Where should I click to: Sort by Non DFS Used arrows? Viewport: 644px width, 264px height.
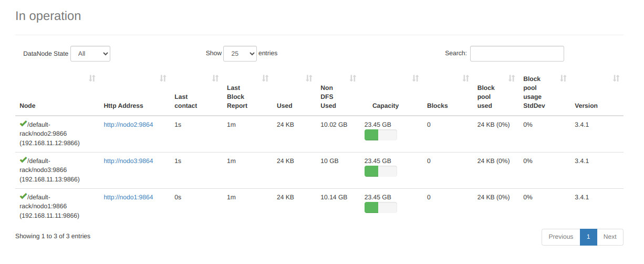click(x=353, y=78)
